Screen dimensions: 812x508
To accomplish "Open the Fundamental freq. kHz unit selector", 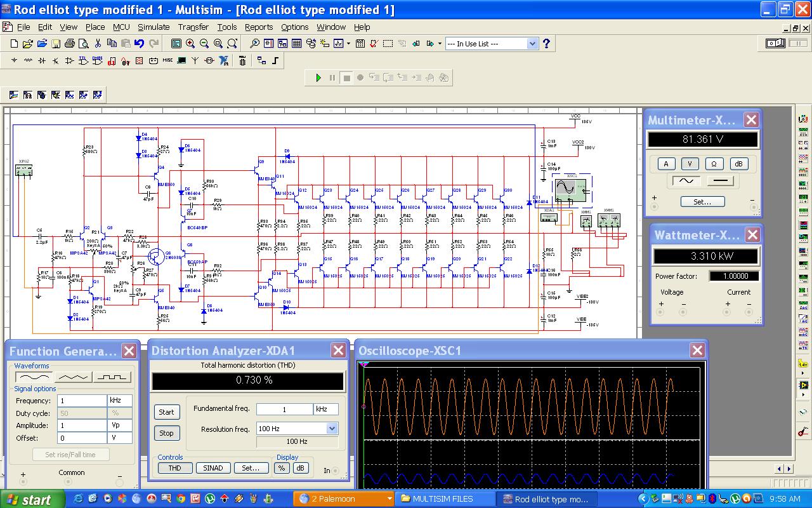I will tap(326, 409).
